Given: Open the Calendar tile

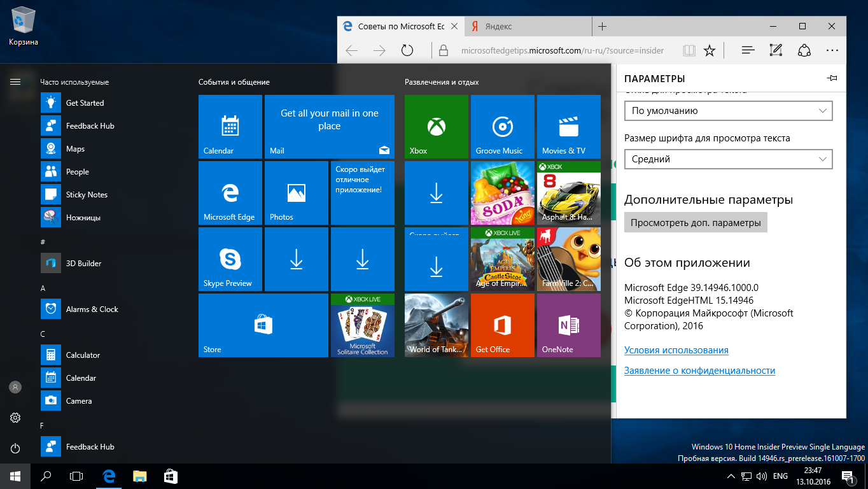Looking at the screenshot, I should (x=230, y=127).
